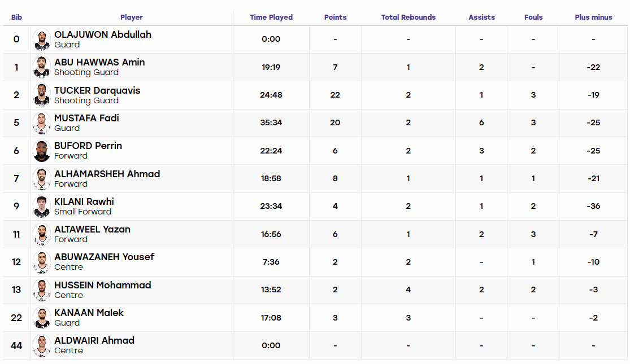
Task: Sort players by Fouls header
Action: pos(533,17)
